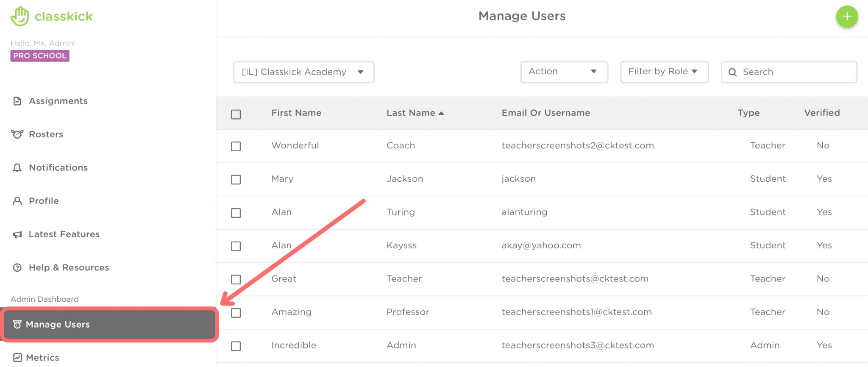The height and width of the screenshot is (367, 868).
Task: Click into the Search users field
Action: 796,72
